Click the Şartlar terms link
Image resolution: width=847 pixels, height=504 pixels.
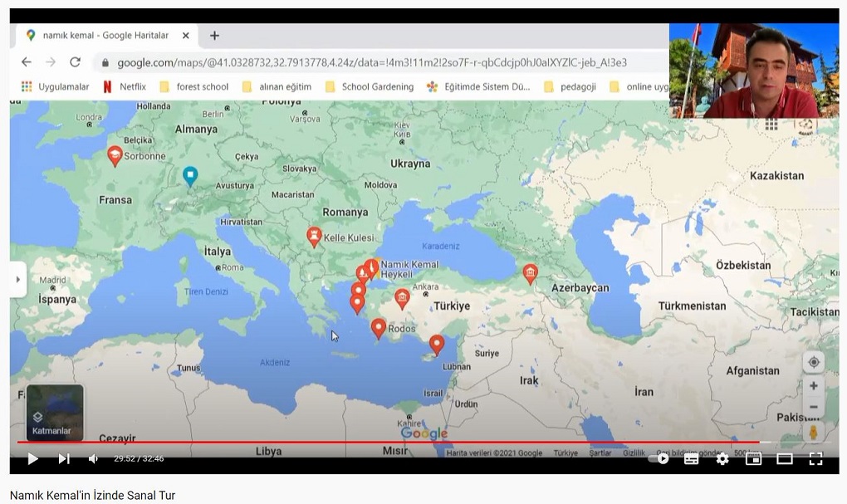(600, 453)
